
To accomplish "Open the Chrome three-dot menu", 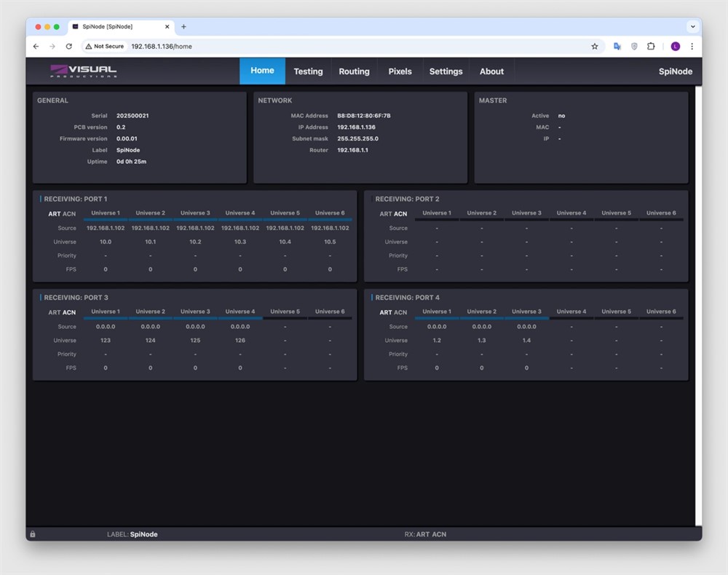I will (x=692, y=47).
